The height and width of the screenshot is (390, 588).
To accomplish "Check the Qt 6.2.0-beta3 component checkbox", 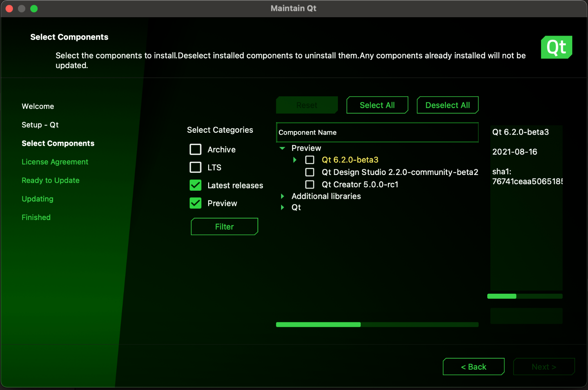I will coord(310,160).
